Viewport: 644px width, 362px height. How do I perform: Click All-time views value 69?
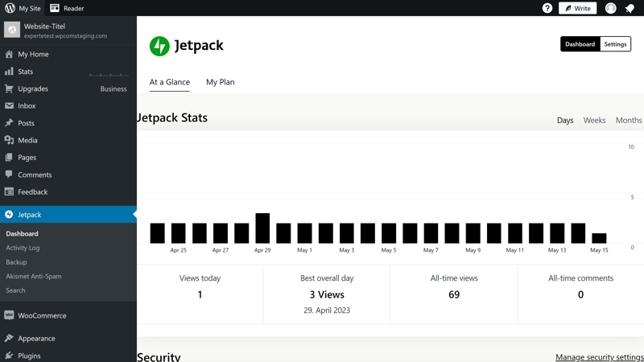tap(454, 294)
